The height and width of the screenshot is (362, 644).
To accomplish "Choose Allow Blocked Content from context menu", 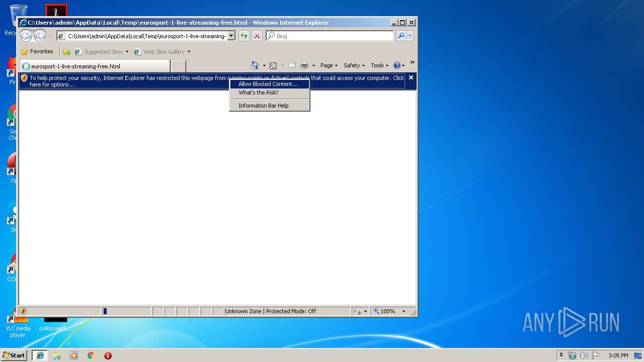I will point(270,84).
